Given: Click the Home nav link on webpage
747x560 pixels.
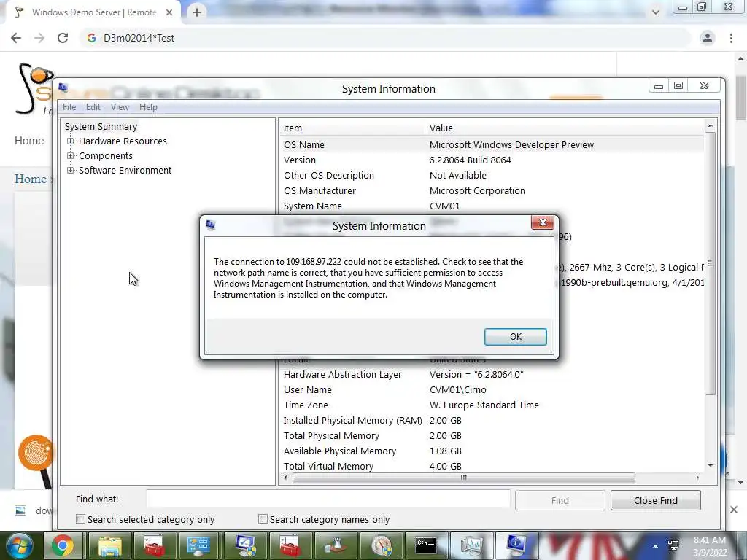Looking at the screenshot, I should [x=29, y=141].
